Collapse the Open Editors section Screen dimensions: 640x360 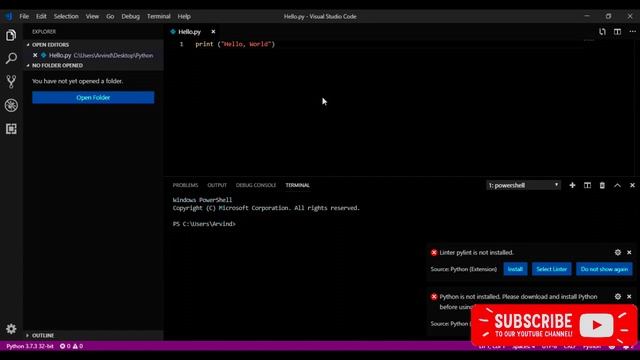[50, 44]
